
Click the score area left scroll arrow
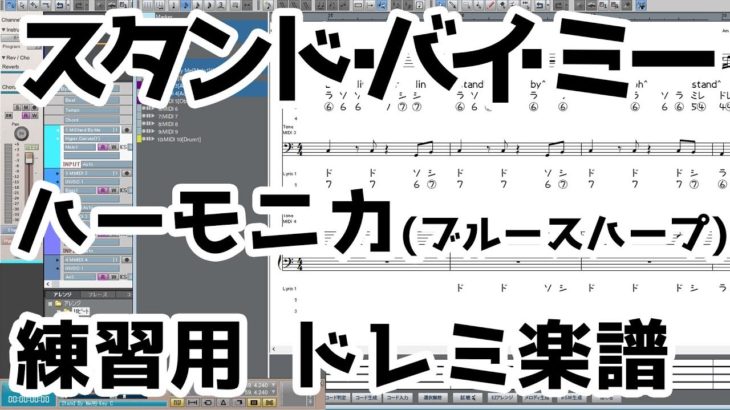274,349
